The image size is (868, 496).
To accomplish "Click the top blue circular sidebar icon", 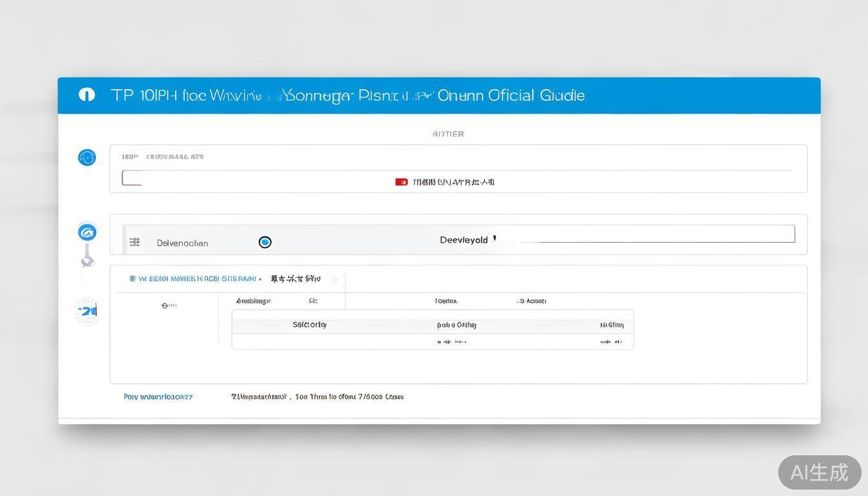I will 87,158.
